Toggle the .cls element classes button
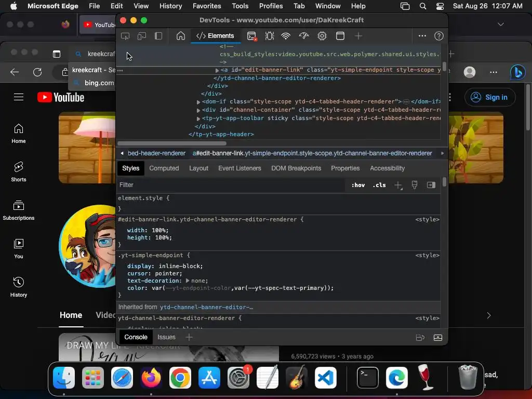Screen dimensions: 532x399 [379, 185]
